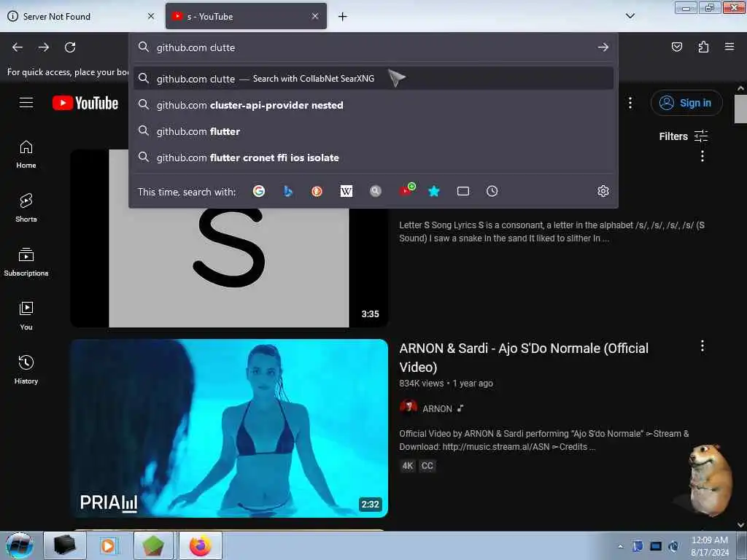Open Save to Pocket icon
This screenshot has width=747, height=560.
point(677,47)
